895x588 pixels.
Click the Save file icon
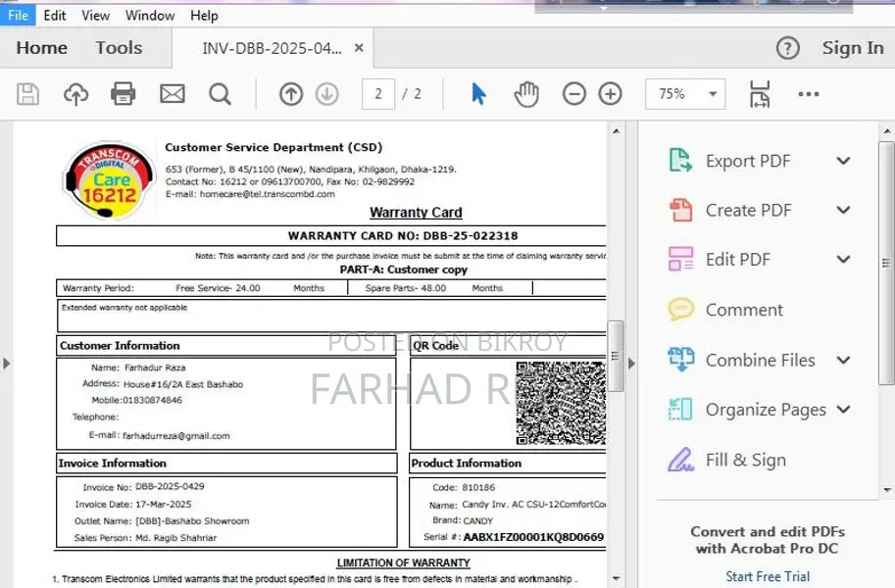click(27, 94)
